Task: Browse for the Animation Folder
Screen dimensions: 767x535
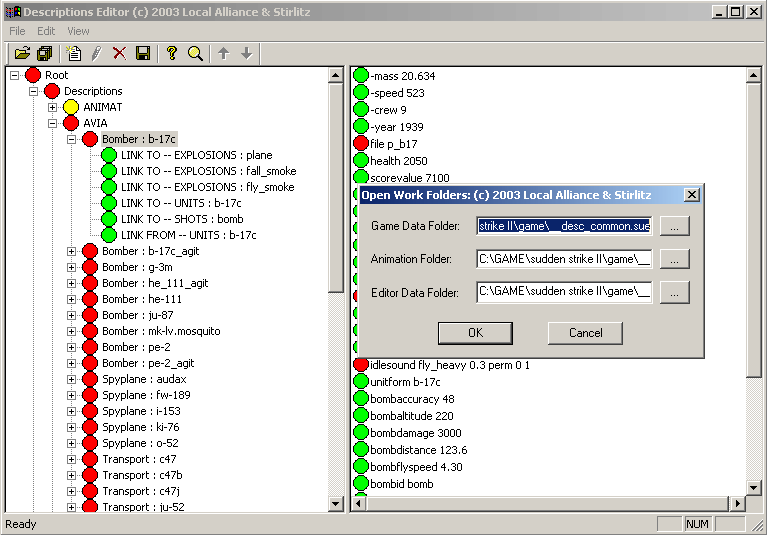Action: [x=675, y=259]
